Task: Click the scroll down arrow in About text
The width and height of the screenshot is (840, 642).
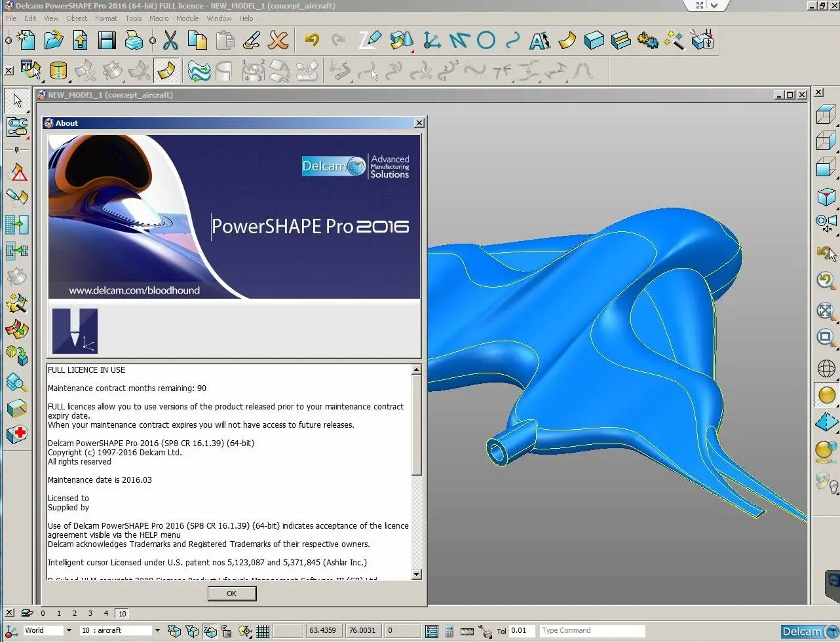Action: pyautogui.click(x=416, y=575)
